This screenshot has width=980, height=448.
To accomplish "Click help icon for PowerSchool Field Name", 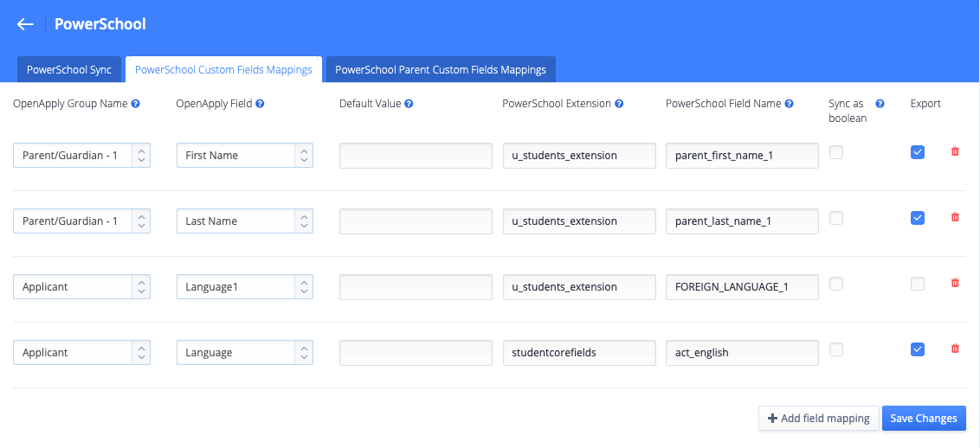I will (x=789, y=104).
